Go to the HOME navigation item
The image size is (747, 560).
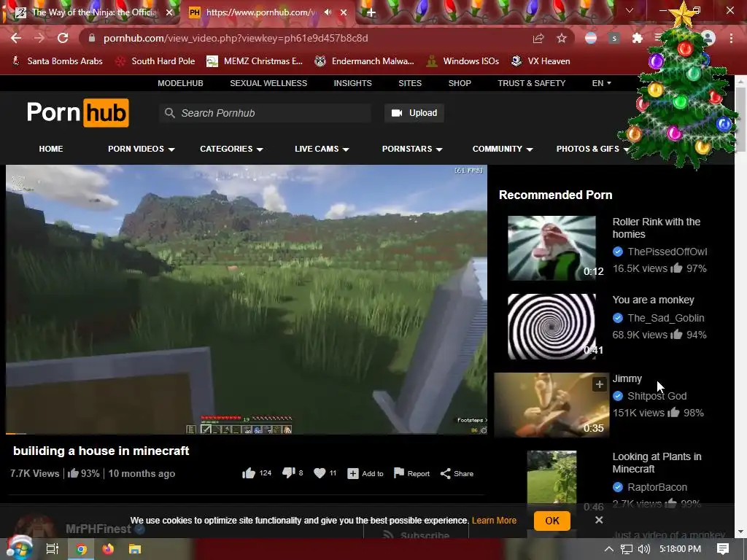coord(51,149)
